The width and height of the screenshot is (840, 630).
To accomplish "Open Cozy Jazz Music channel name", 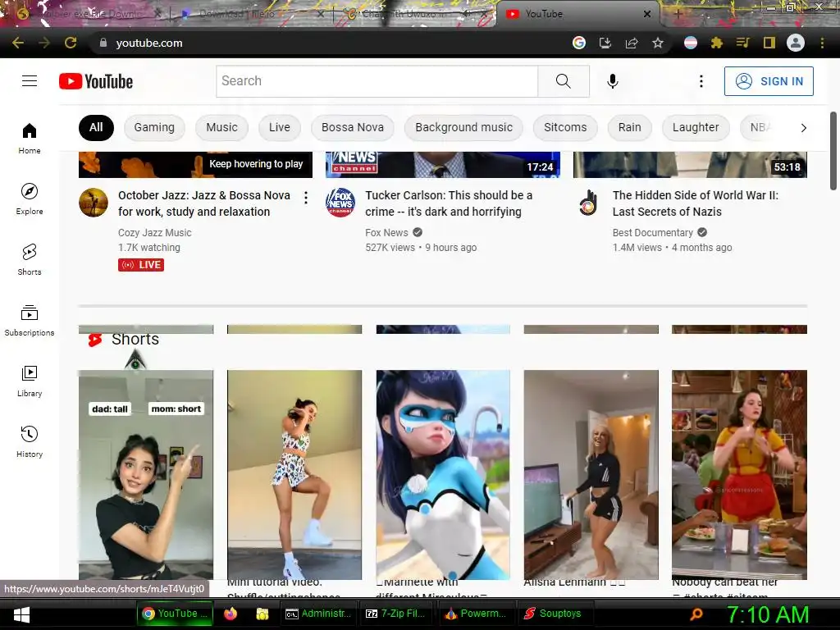I will pos(155,232).
